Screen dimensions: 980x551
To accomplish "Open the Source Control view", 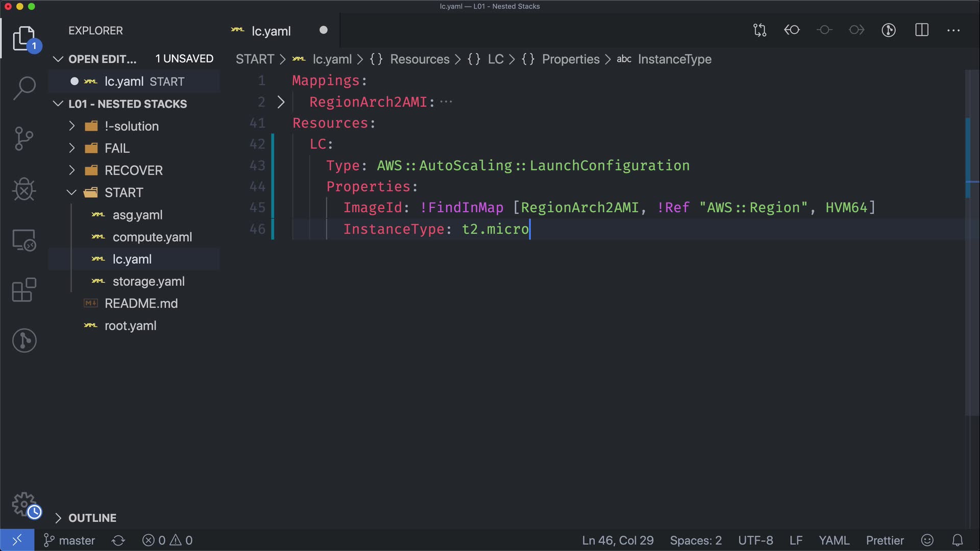I will pyautogui.click(x=24, y=138).
